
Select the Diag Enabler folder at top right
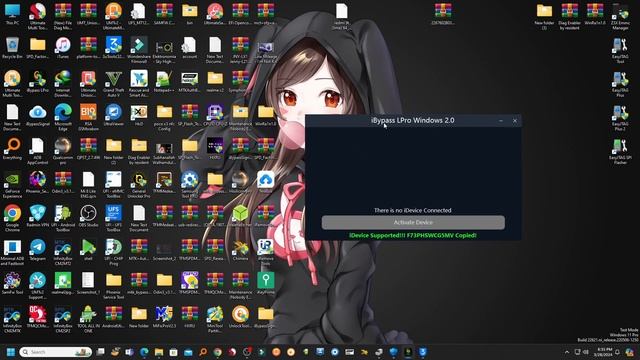click(569, 17)
